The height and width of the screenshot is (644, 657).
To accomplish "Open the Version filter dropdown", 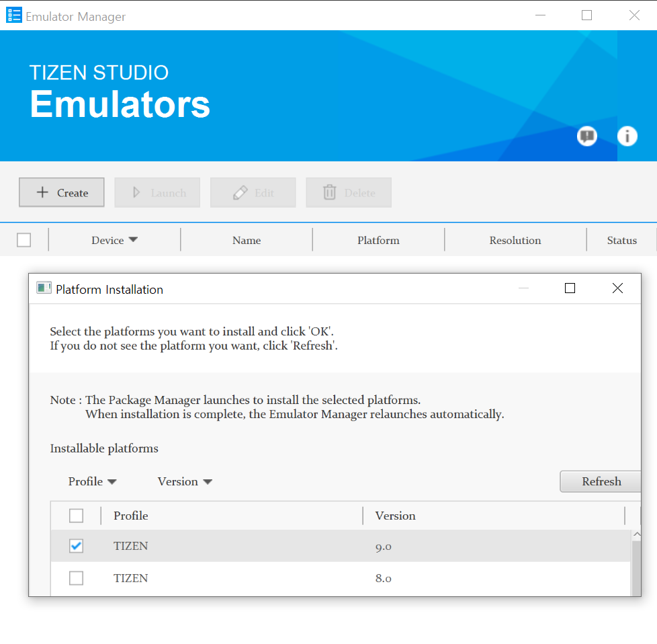I will point(183,481).
